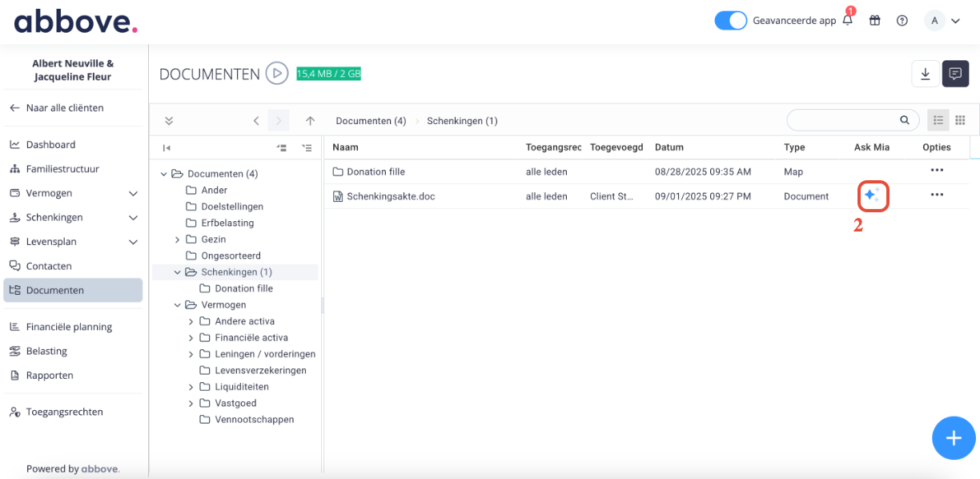Click the abbove logo

[75, 20]
